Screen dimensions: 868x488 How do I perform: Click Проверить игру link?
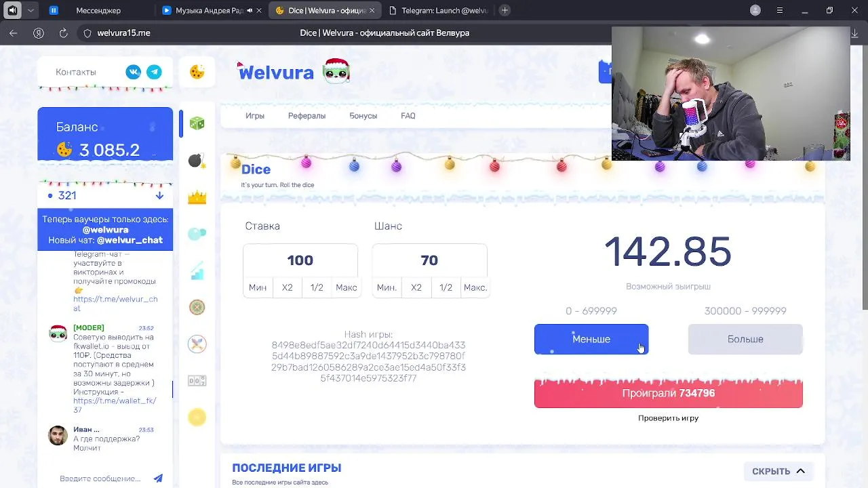tap(668, 418)
